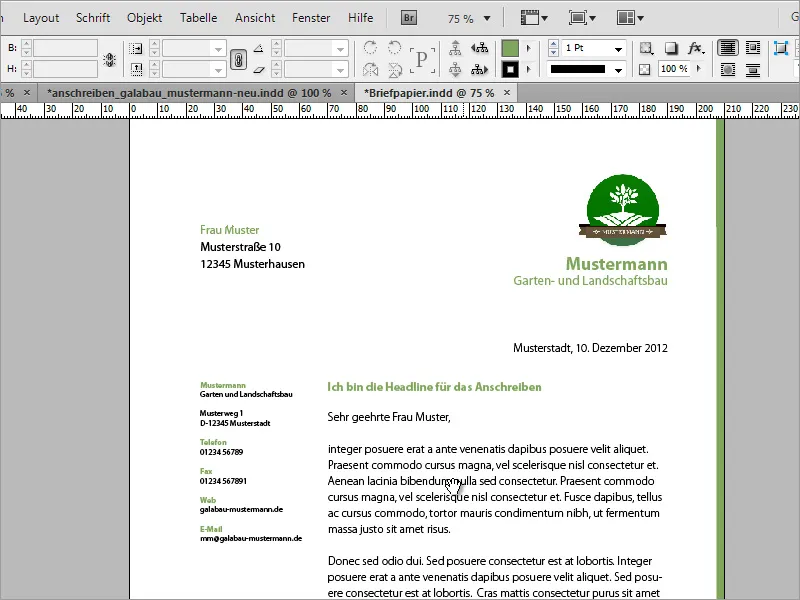This screenshot has width=800, height=600.
Task: Click the opacity checkerboard icon
Action: [645, 69]
